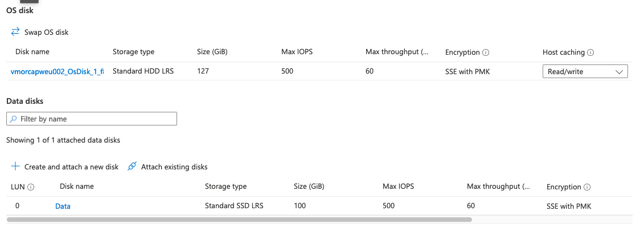Image resolution: width=644 pixels, height=239 pixels.
Task: Click the plus icon for creating a new disk
Action: 15,167
